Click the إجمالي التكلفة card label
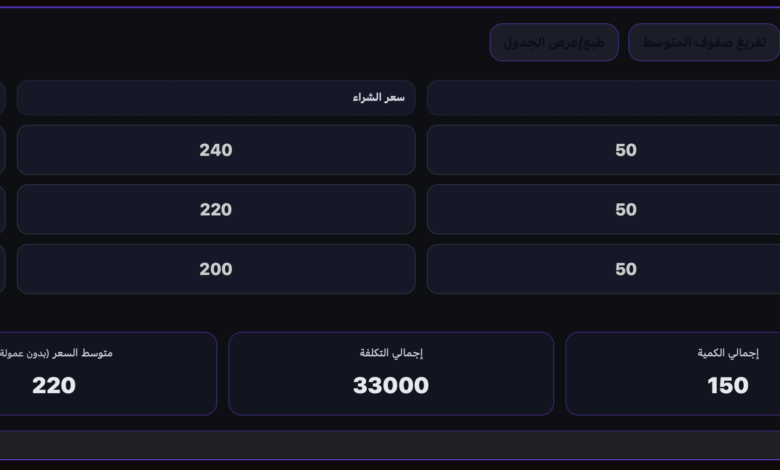The width and height of the screenshot is (780, 470). (391, 353)
